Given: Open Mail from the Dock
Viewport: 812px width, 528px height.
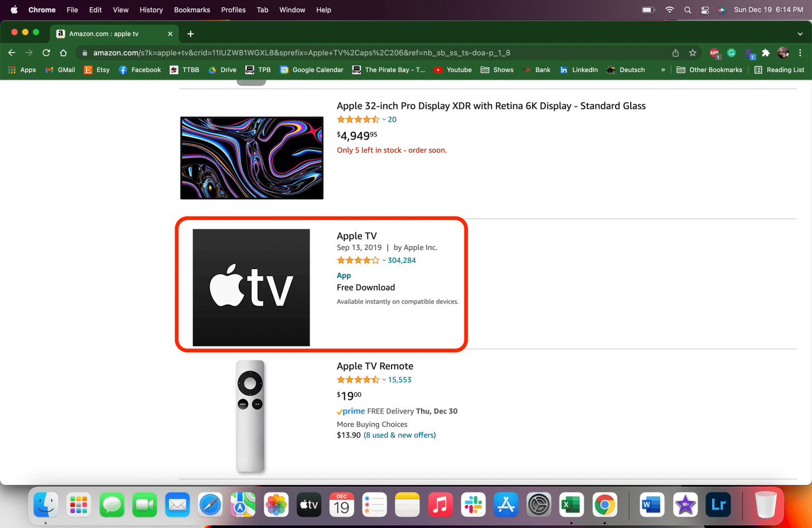Looking at the screenshot, I should click(x=177, y=505).
